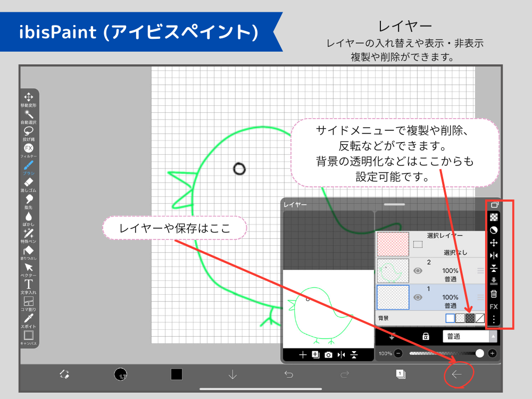Pick the Eyedropper (スポイト) tool
The image size is (532, 399).
coord(29,319)
